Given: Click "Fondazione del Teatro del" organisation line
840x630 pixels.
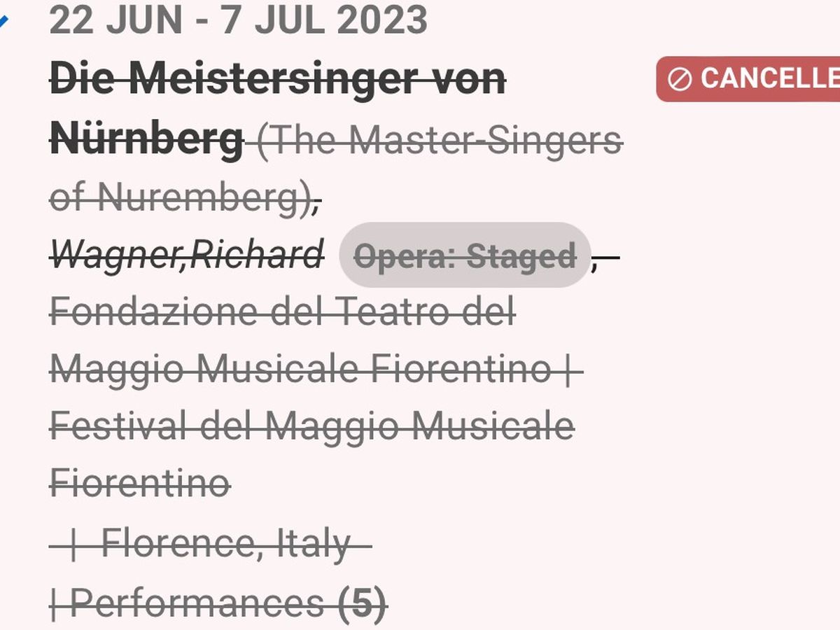Looking at the screenshot, I should click(282, 311).
